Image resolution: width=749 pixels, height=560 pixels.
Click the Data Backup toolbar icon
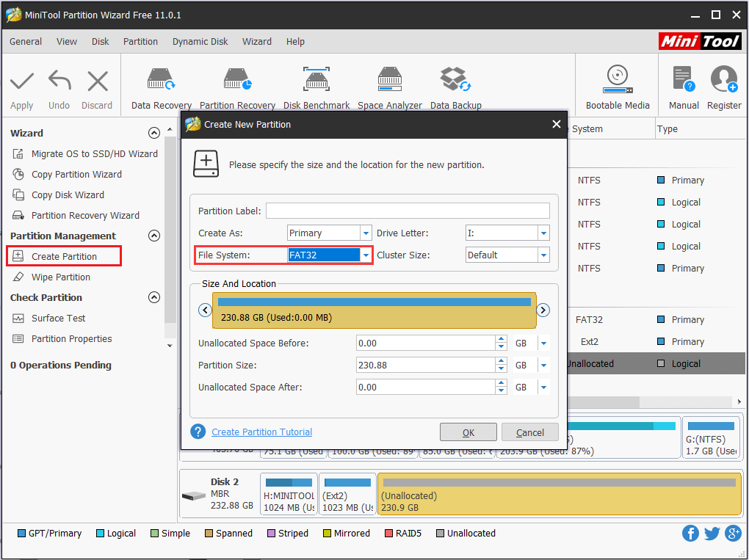(x=455, y=84)
